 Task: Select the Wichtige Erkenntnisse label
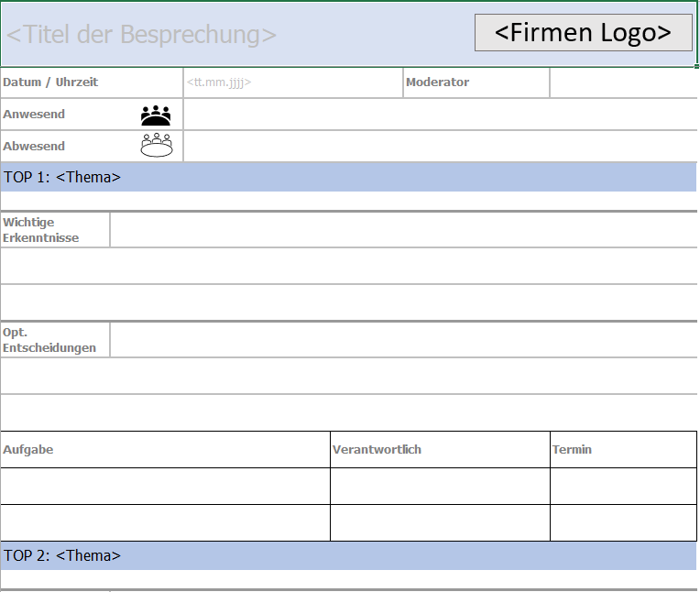[40, 230]
